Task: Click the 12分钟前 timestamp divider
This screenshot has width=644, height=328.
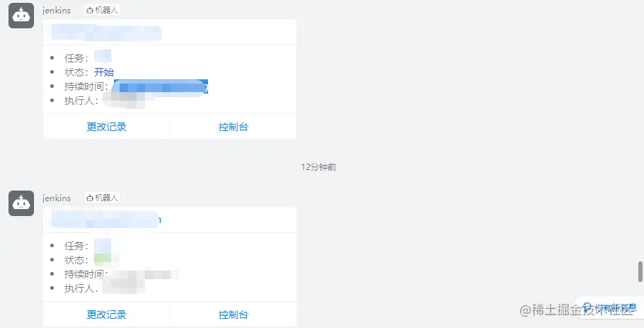Action: tap(318, 167)
